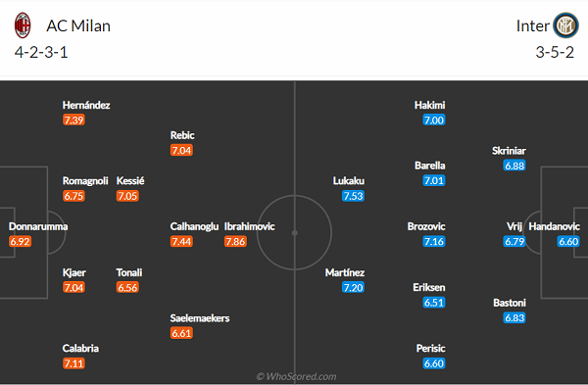Open Donnarumma's player name
The height and width of the screenshot is (385, 588).
[38, 226]
